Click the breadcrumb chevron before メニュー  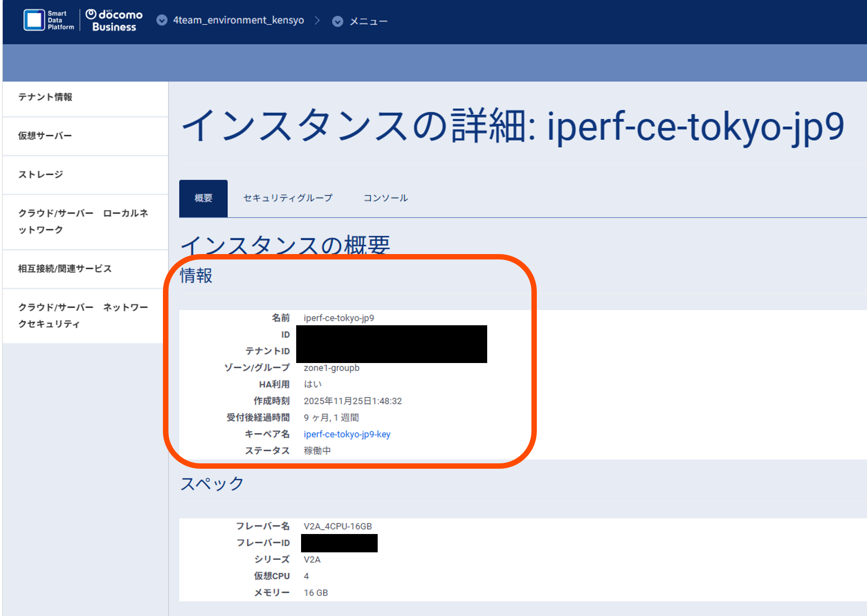tap(317, 20)
